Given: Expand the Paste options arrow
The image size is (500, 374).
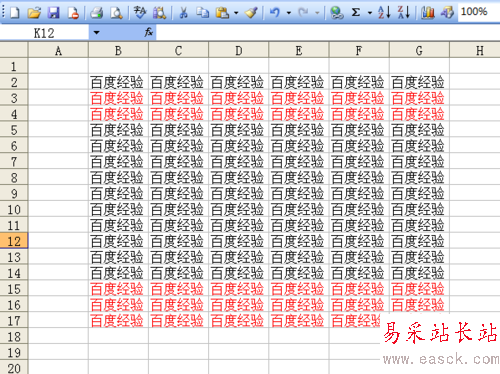Looking at the screenshot, I should tap(236, 13).
